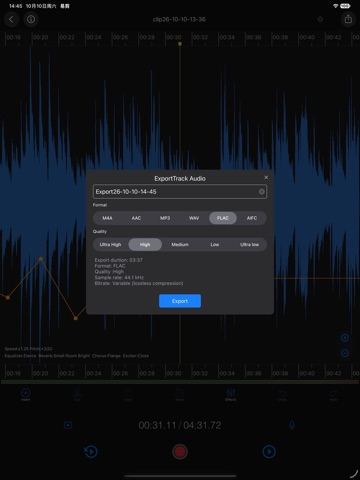The image size is (360, 480).
Task: Tap the microphone icon
Action: point(292,425)
